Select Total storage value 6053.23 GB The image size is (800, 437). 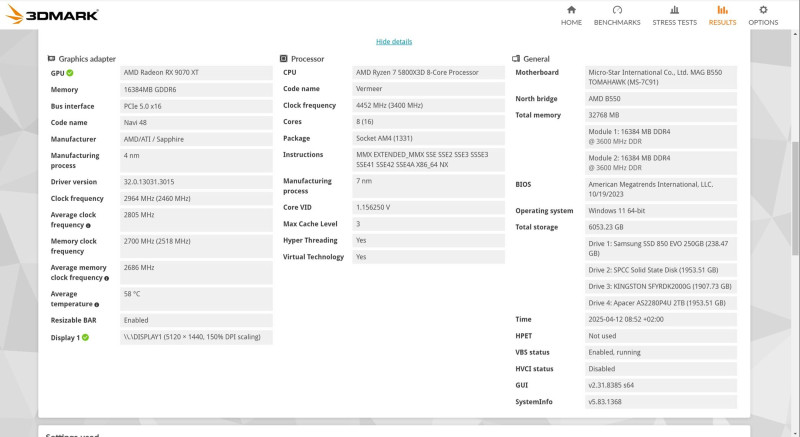pos(661,227)
